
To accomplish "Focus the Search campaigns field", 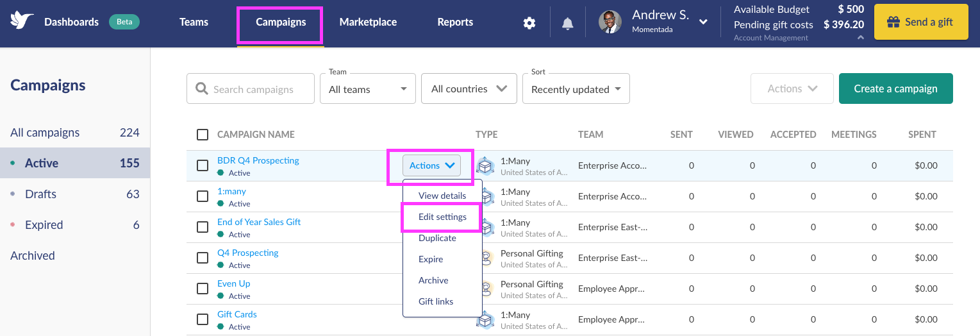I will point(251,88).
